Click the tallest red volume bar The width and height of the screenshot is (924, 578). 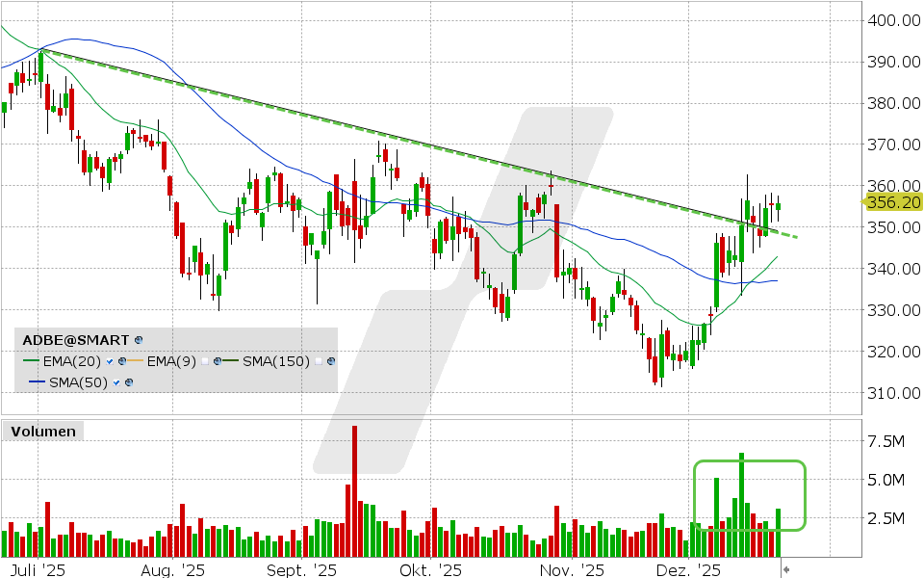click(x=354, y=482)
